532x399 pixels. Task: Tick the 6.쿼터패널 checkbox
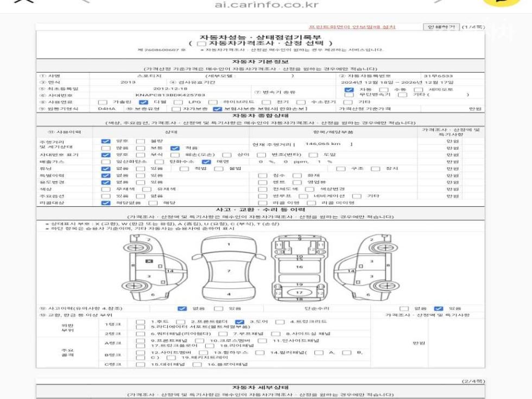pyautogui.click(x=140, y=334)
